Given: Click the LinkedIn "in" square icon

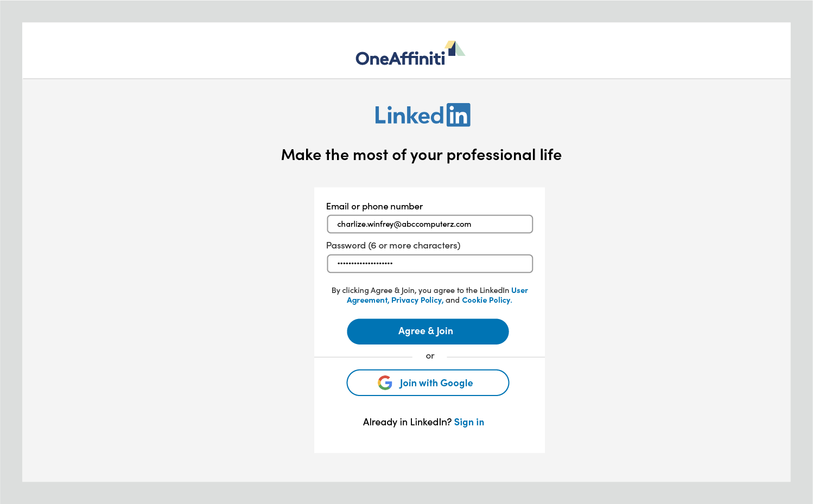Looking at the screenshot, I should pos(459,115).
